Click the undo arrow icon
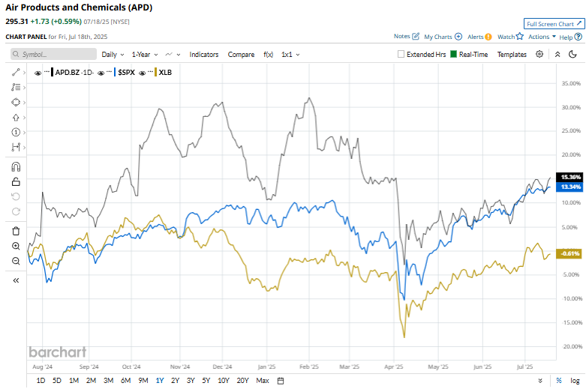586x392 pixels. coord(16,196)
